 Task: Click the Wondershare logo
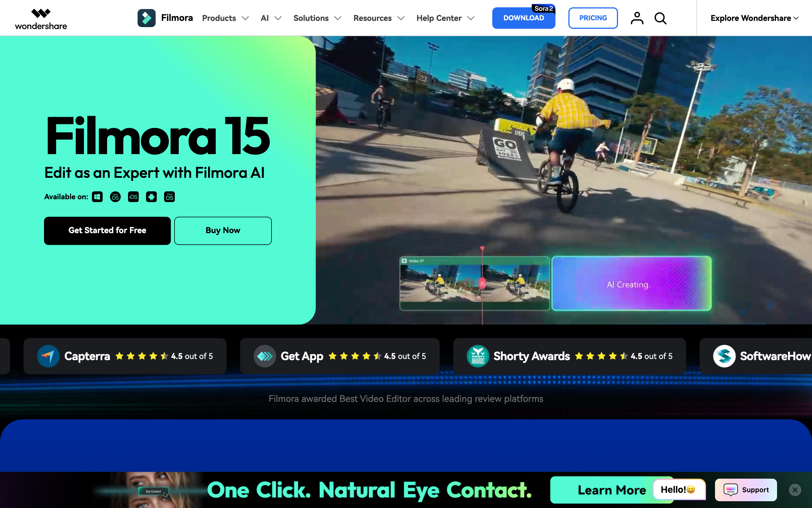click(x=41, y=19)
